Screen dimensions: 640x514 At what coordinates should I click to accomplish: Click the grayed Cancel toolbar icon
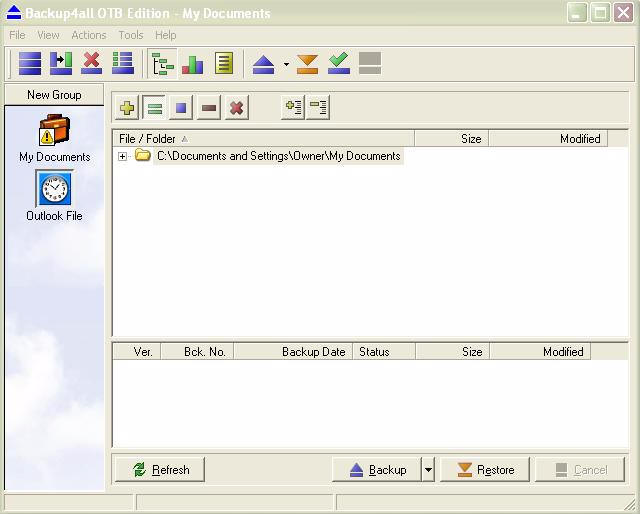370,63
